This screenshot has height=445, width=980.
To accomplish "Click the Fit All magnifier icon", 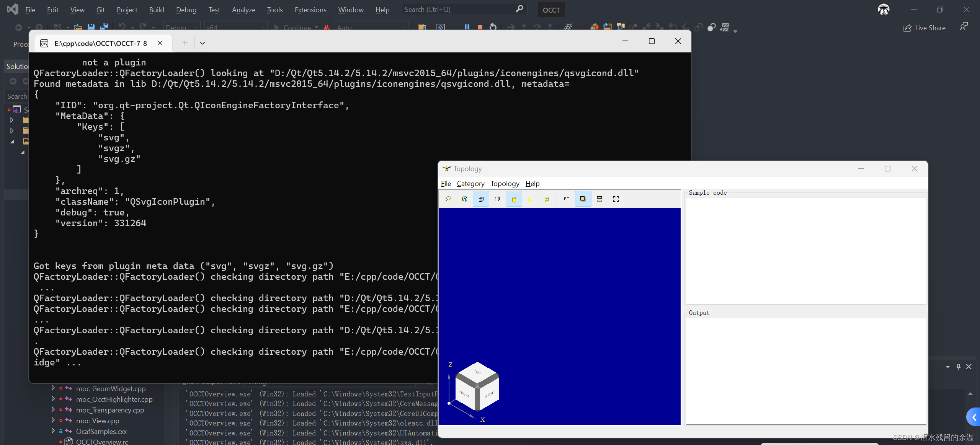I will click(448, 199).
